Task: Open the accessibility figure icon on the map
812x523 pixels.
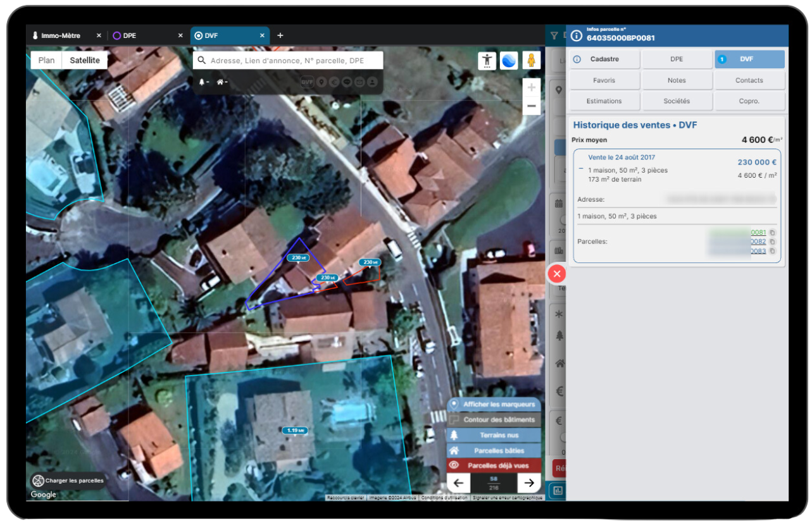Action: click(x=487, y=61)
